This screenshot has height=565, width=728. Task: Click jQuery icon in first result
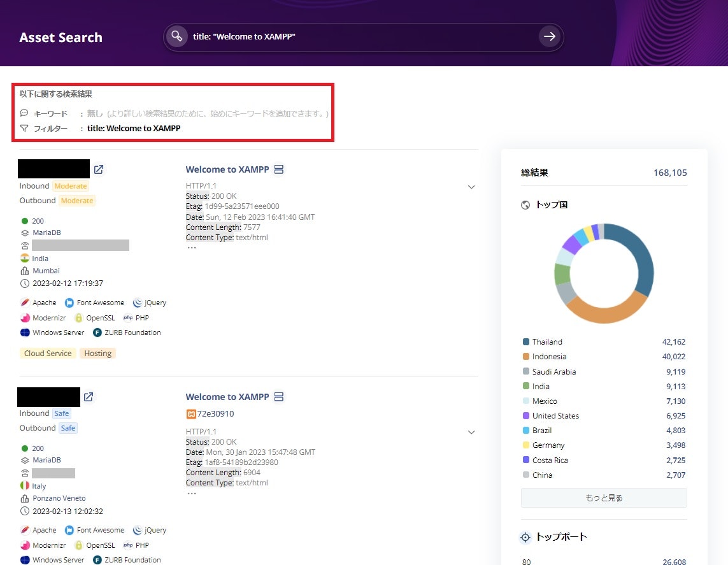tap(137, 303)
